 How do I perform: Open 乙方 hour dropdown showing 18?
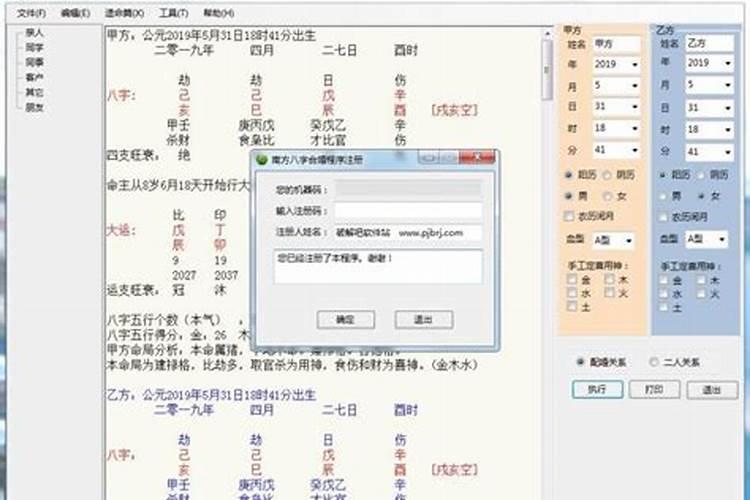click(x=728, y=130)
